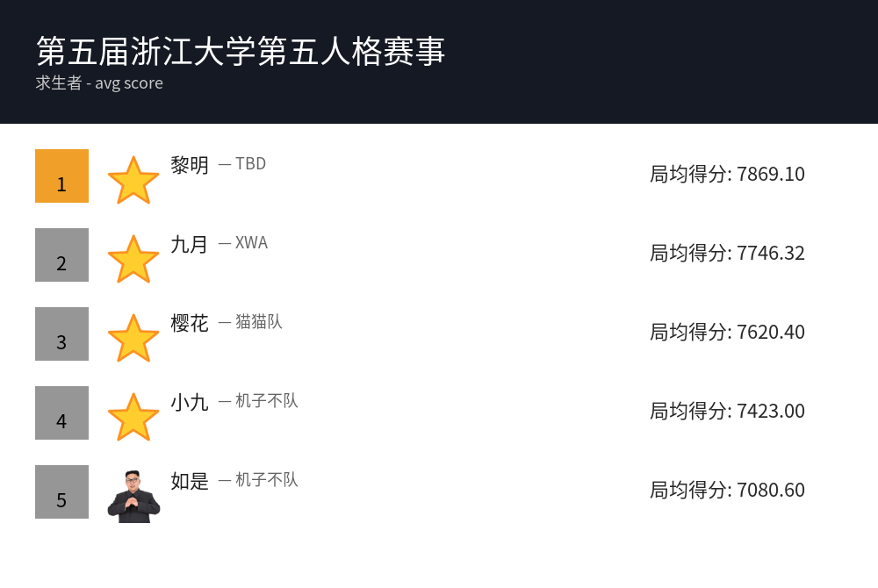Open the avatar photo of 如是
The height and width of the screenshot is (588, 878).
(x=133, y=496)
